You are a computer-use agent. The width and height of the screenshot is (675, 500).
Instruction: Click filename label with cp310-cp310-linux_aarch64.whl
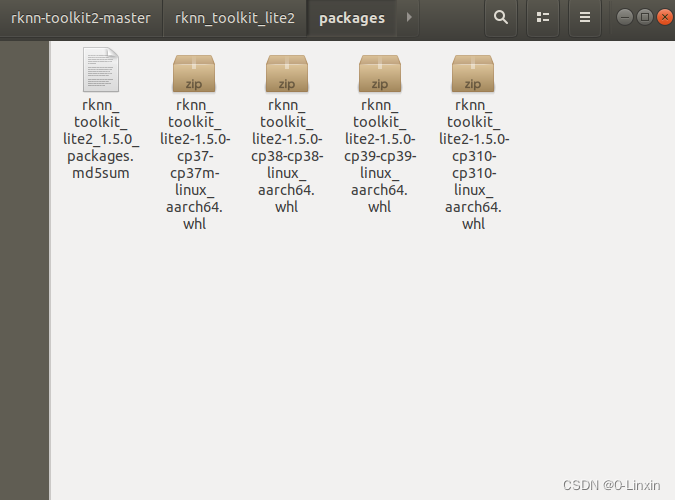point(474,164)
